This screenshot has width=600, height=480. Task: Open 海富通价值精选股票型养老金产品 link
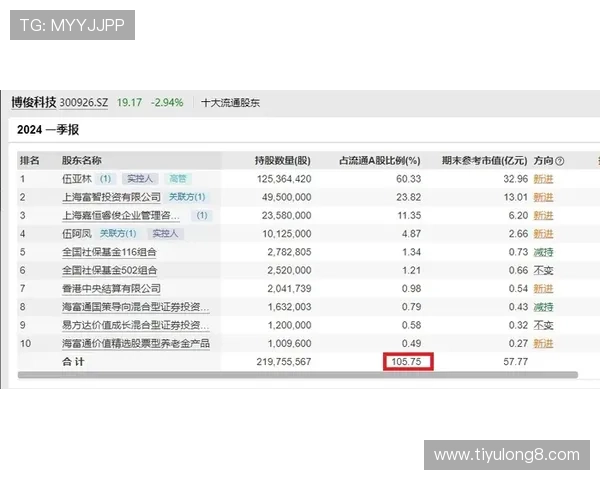click(136, 343)
